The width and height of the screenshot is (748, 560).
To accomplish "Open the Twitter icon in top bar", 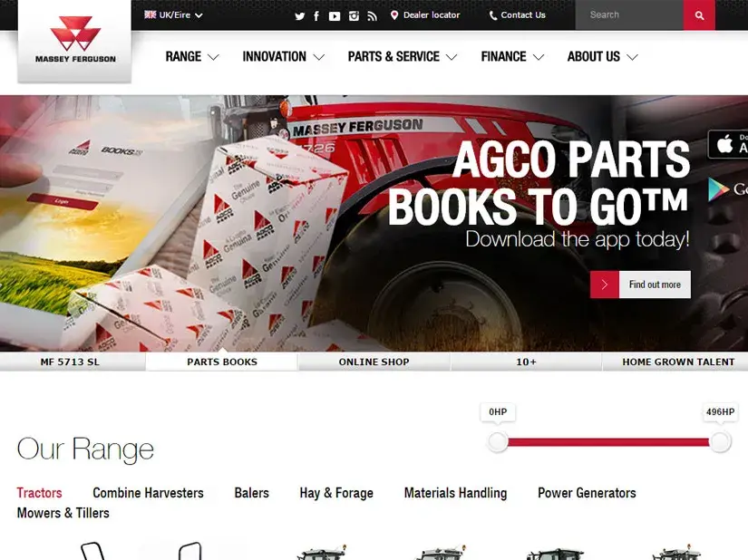I will [299, 16].
